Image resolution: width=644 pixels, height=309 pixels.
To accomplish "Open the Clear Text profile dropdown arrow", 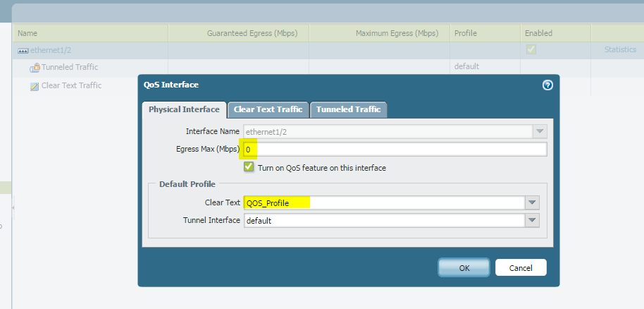I will point(532,202).
